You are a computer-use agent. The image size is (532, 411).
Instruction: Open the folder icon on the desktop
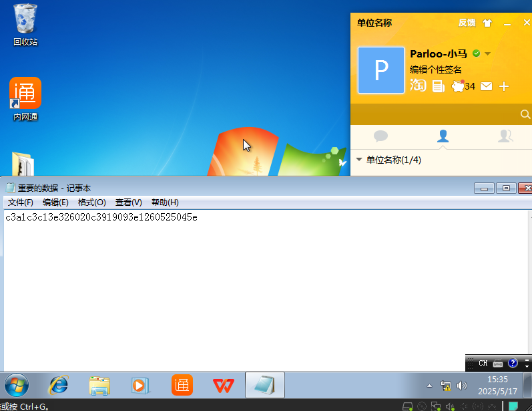pyautogui.click(x=23, y=164)
